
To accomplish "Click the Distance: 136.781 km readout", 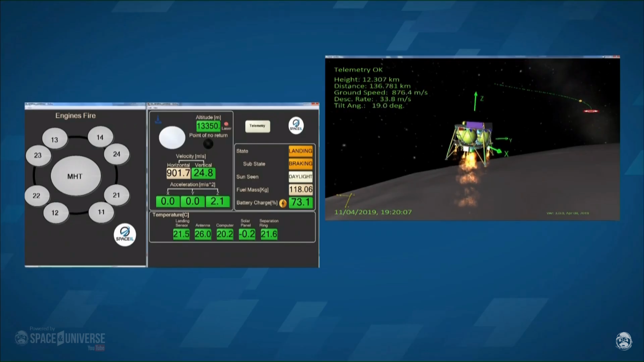I will point(372,86).
